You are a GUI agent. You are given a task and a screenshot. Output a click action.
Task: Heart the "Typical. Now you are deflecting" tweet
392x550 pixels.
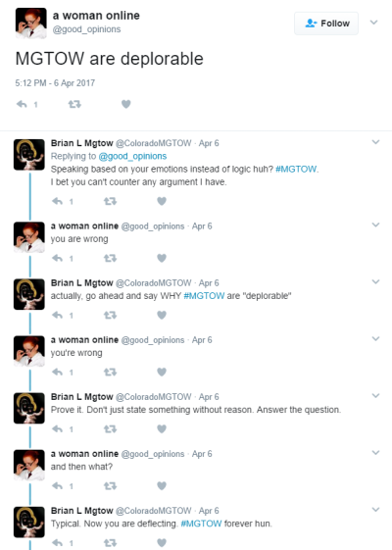coord(162,542)
